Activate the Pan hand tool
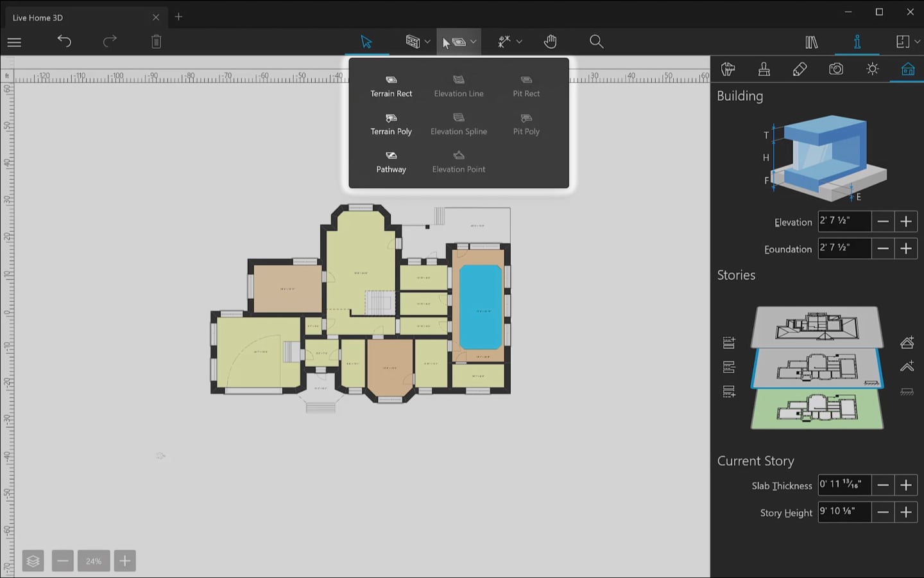The height and width of the screenshot is (578, 924). pos(550,41)
